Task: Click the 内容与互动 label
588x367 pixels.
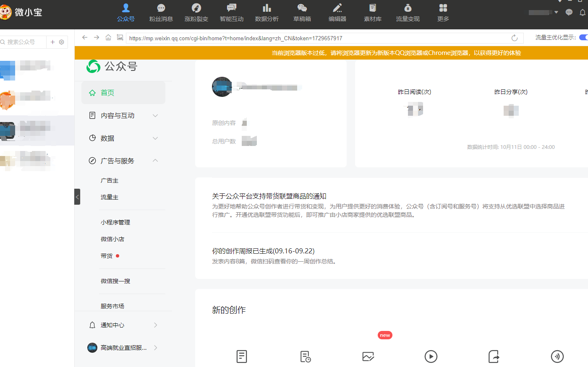Action: click(x=118, y=115)
